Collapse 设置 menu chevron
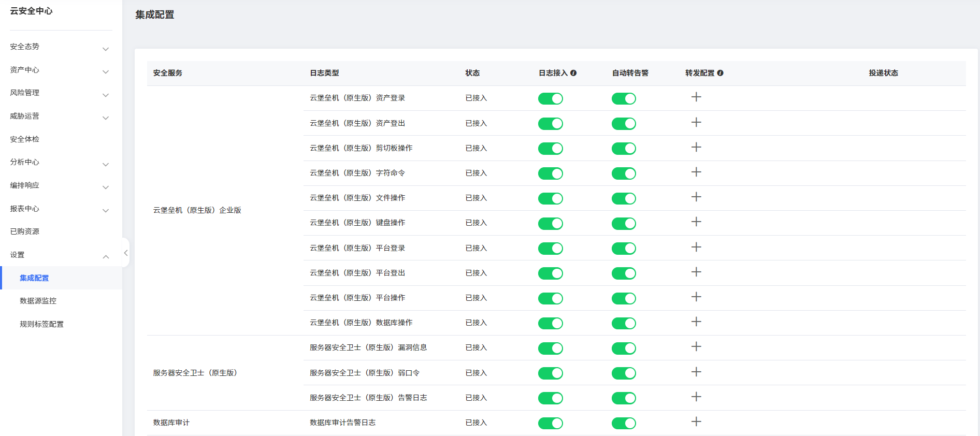 [x=106, y=257]
